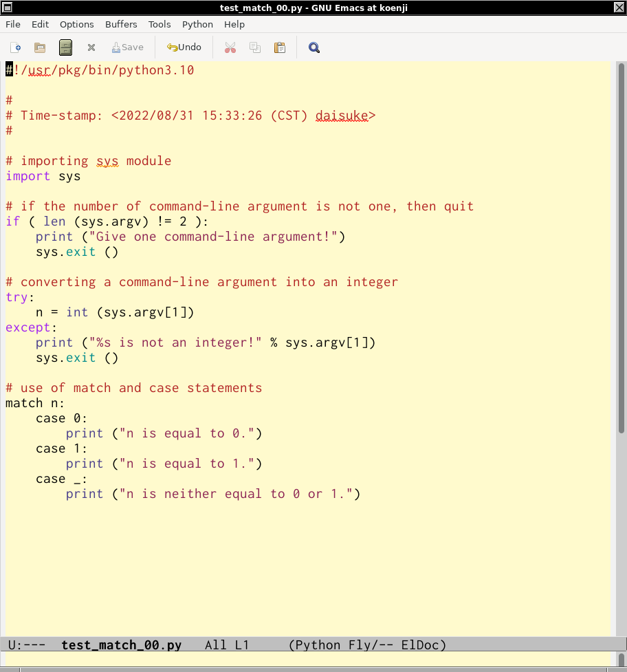Open the Help menu

coord(234,24)
